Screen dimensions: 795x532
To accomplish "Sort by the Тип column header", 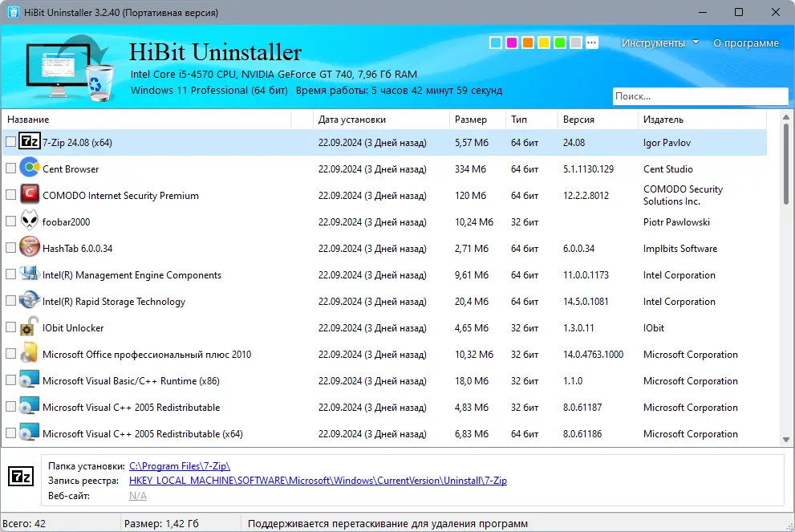I will [x=531, y=120].
